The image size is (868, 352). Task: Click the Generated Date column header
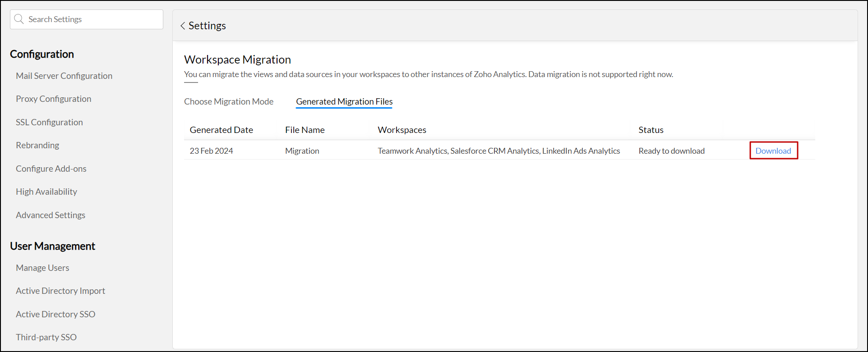[221, 130]
